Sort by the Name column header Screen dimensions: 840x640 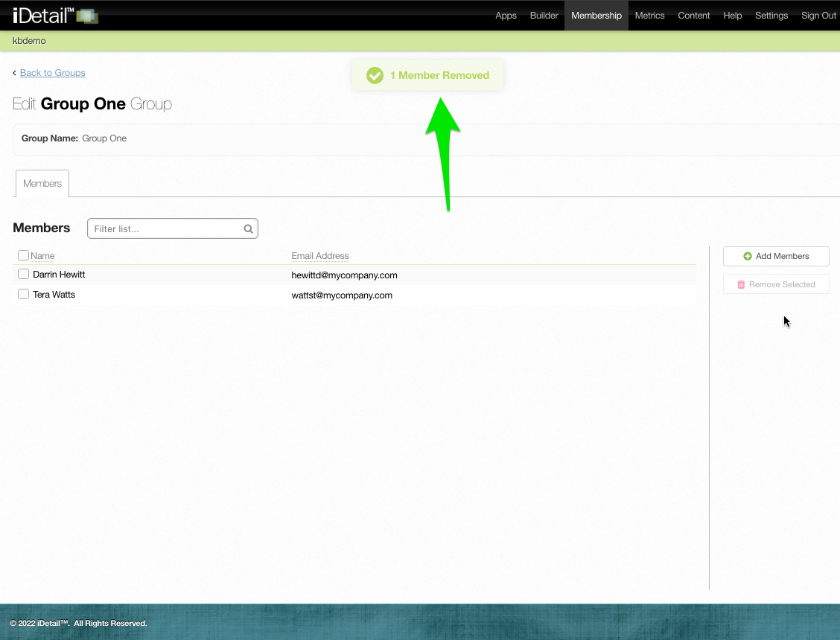(42, 256)
